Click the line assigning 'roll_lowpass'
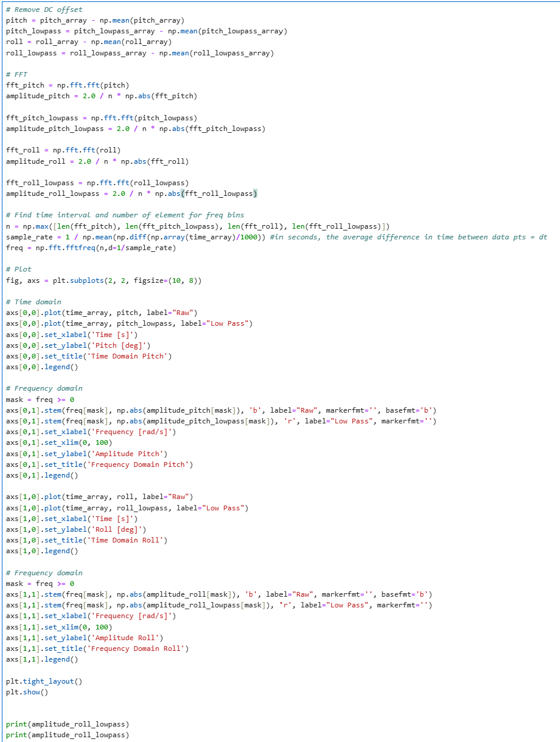The width and height of the screenshot is (560, 742). point(140,53)
